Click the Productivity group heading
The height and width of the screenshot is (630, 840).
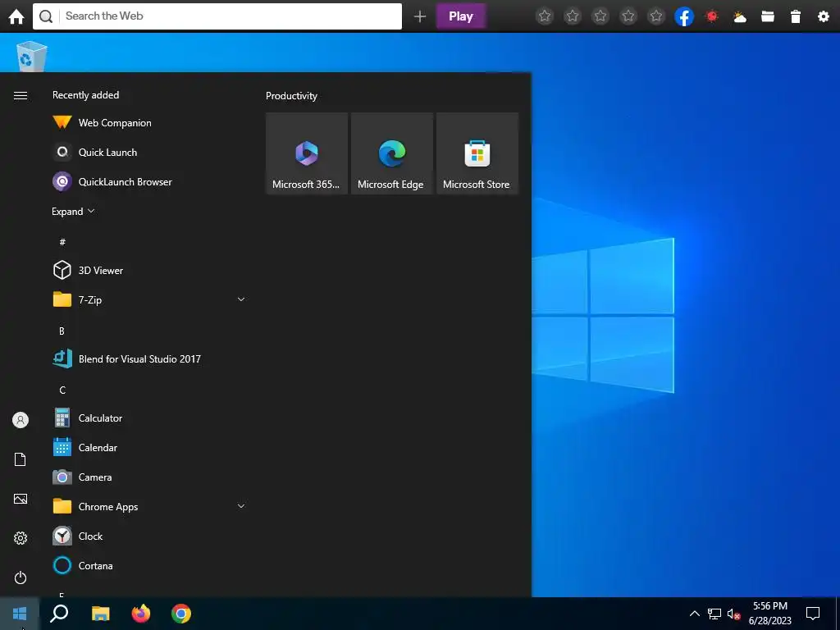click(x=291, y=96)
